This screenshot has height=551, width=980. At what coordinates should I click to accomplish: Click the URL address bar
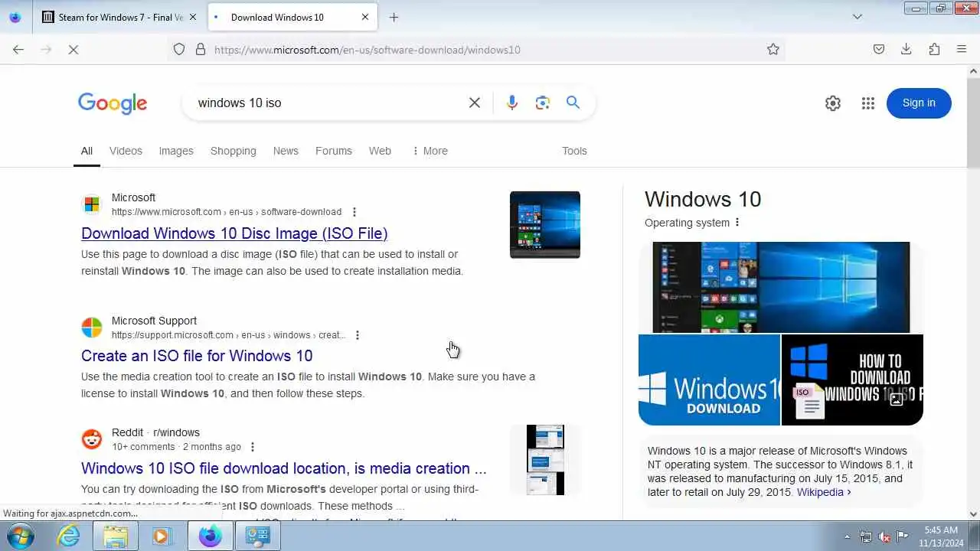point(475,49)
